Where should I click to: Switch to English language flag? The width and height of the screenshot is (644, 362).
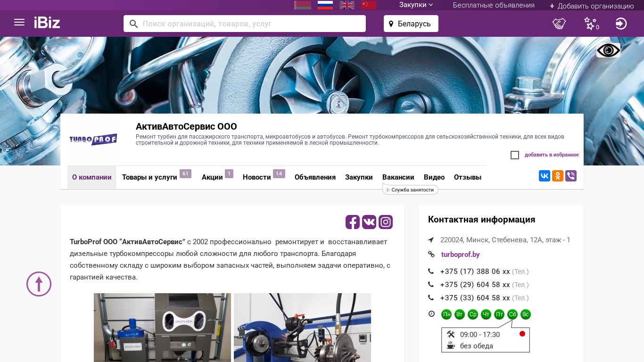pos(347,5)
